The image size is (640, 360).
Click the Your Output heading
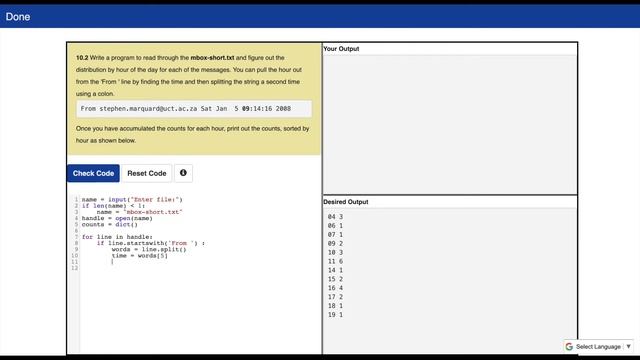(341, 49)
